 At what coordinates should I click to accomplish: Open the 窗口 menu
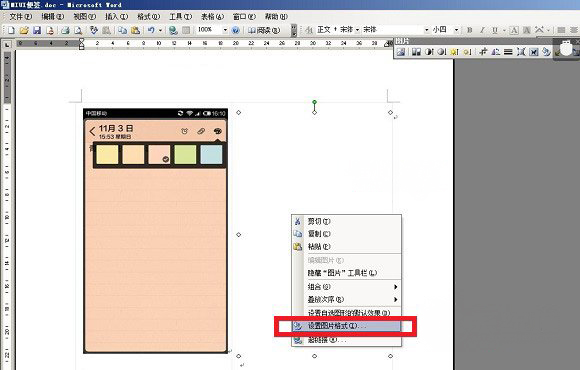point(244,17)
